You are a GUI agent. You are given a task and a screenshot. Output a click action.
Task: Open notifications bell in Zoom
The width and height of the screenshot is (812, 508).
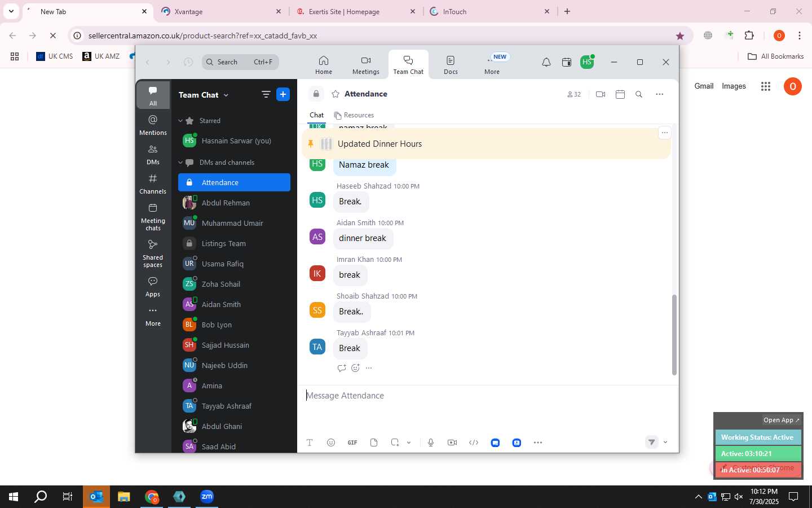(546, 62)
